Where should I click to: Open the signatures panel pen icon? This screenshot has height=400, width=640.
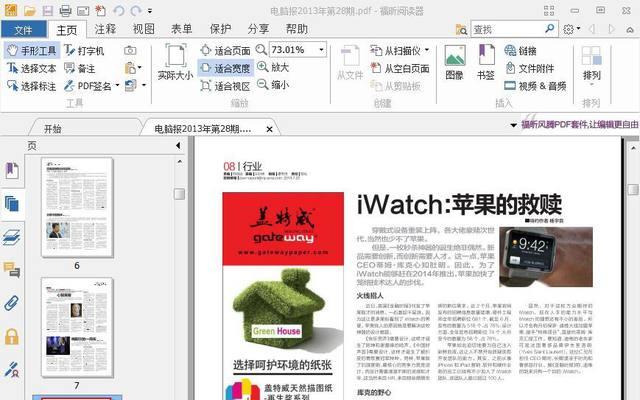pyautogui.click(x=12, y=370)
